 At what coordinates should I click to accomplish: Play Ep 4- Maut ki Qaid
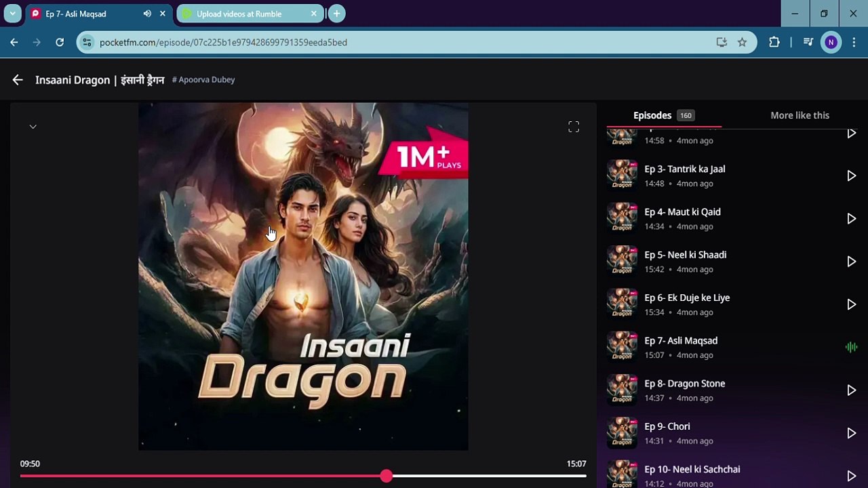coord(851,219)
